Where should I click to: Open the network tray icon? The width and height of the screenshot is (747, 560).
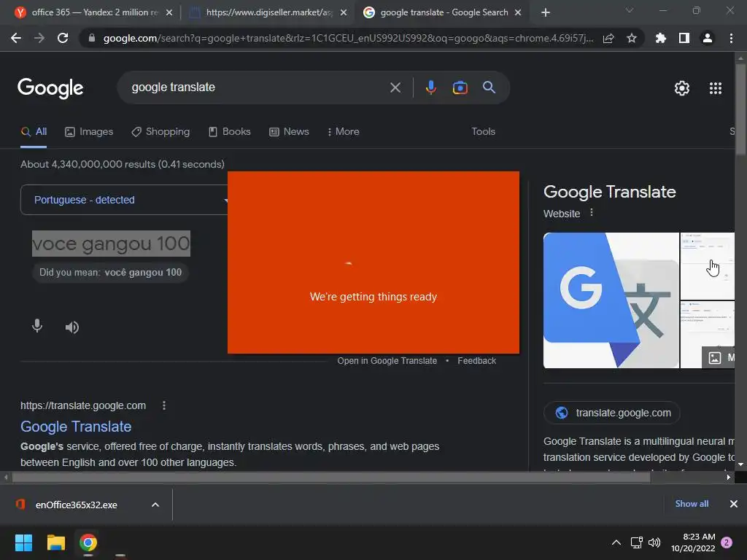pyautogui.click(x=636, y=542)
